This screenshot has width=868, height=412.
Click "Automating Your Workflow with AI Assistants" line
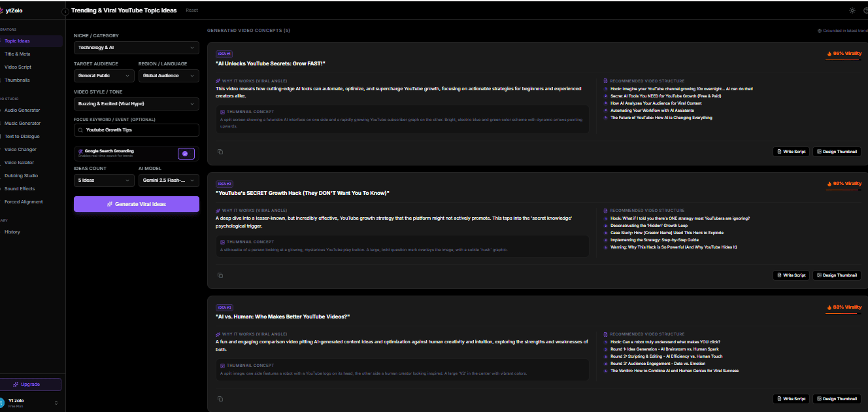click(652, 111)
